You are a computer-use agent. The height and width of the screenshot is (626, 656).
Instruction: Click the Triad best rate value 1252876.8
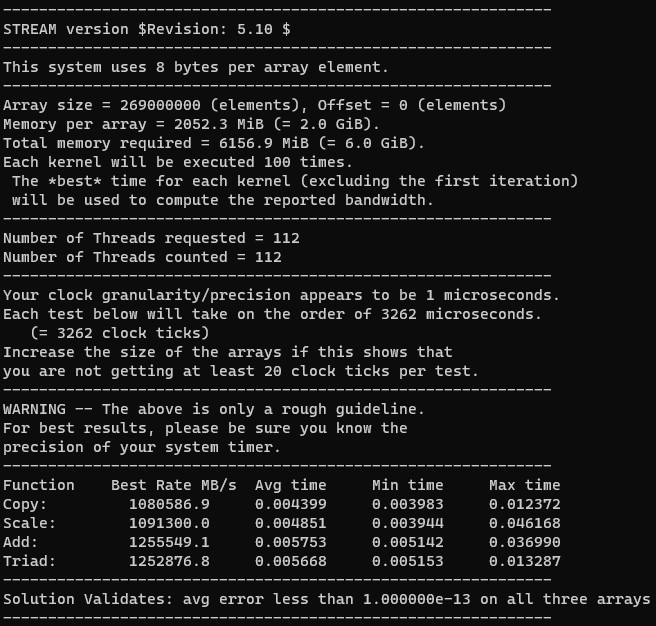[x=169, y=561]
